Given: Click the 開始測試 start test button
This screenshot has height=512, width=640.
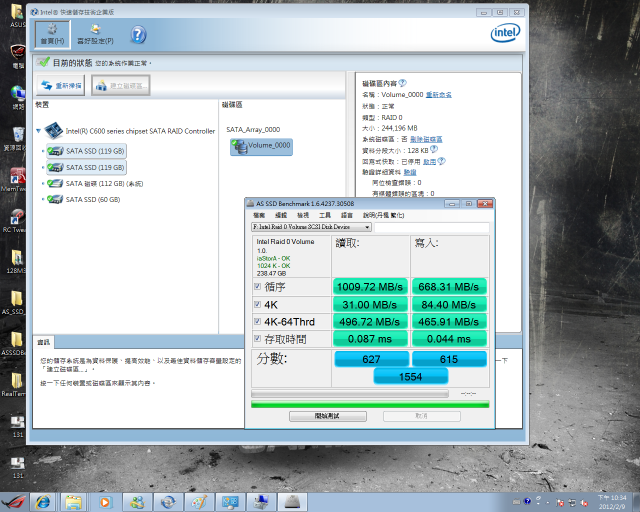Looking at the screenshot, I should pos(327,415).
